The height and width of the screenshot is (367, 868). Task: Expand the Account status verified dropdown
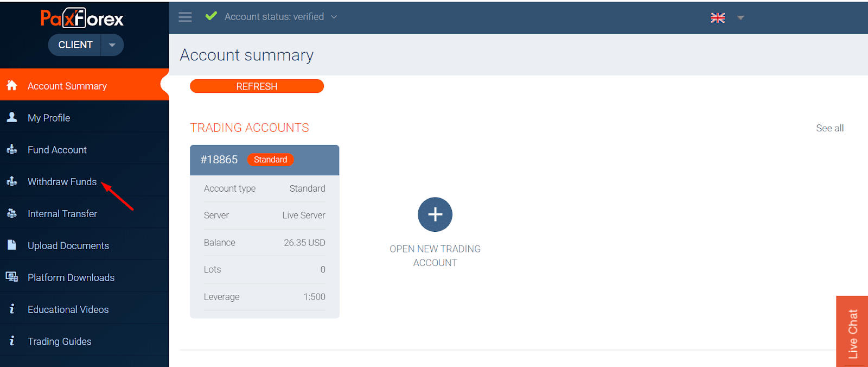(334, 17)
